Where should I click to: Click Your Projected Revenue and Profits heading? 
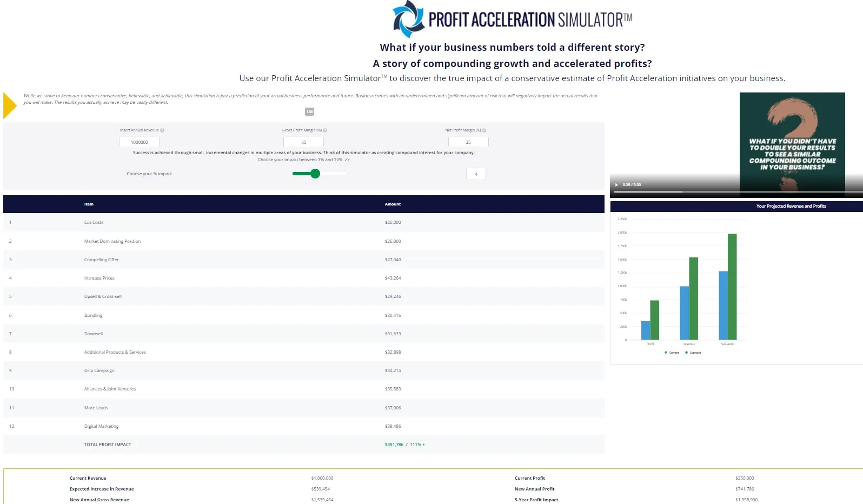pos(791,206)
